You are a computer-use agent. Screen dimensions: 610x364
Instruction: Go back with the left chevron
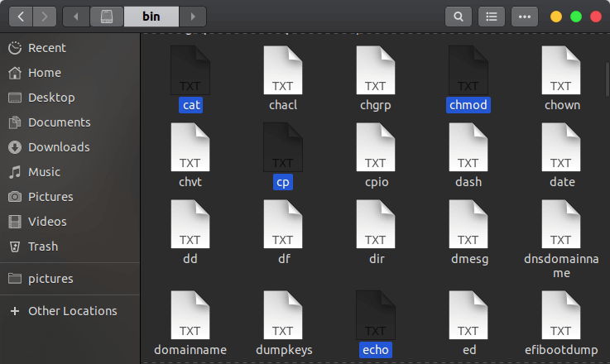click(21, 17)
